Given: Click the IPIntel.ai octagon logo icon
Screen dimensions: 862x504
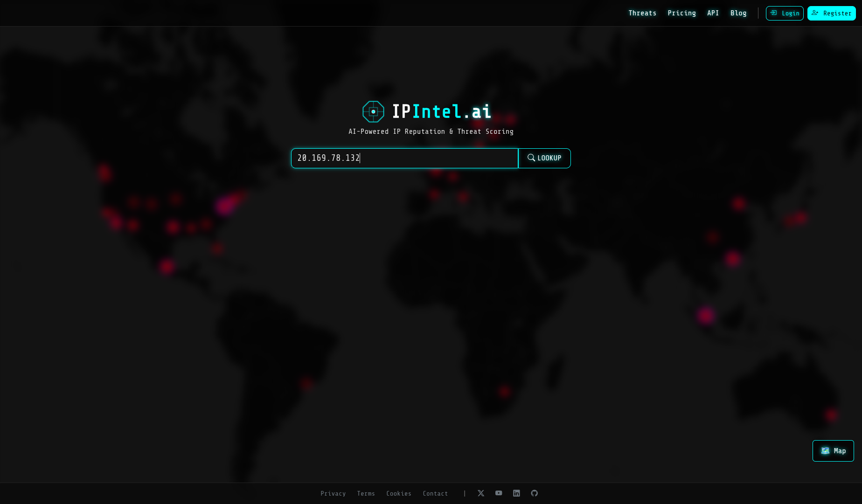Looking at the screenshot, I should coord(373,111).
